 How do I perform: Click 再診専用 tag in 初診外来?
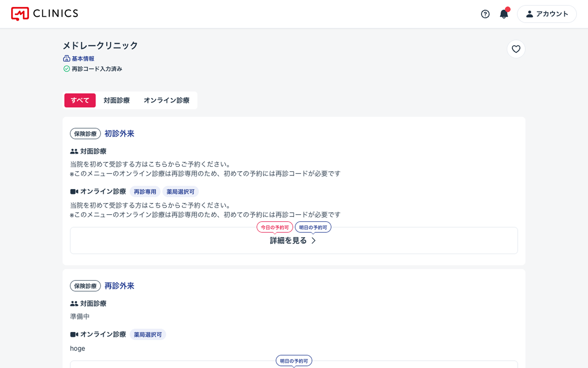click(145, 192)
